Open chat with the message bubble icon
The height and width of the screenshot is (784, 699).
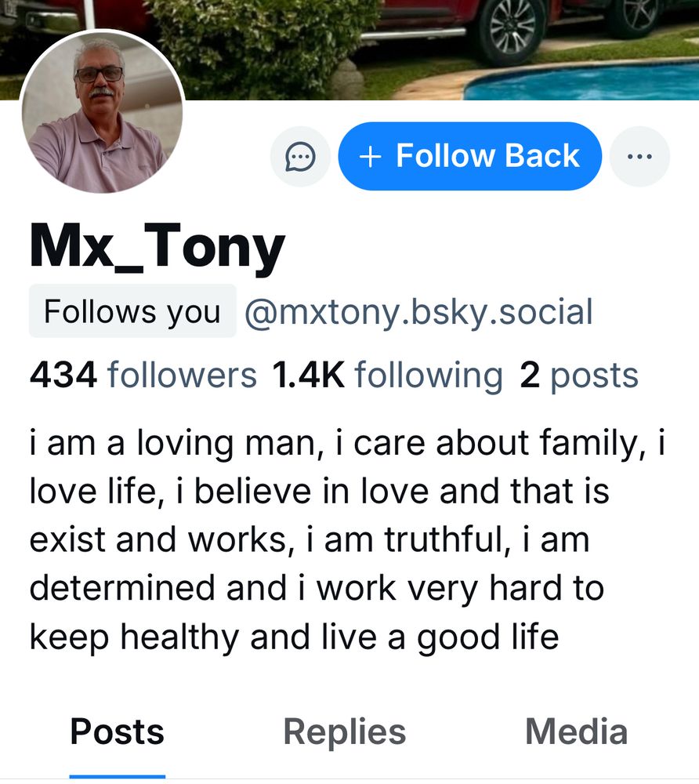coord(300,157)
